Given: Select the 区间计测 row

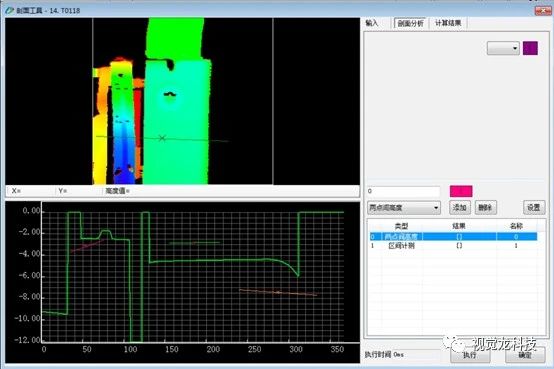Looking at the screenshot, I should click(453, 246).
